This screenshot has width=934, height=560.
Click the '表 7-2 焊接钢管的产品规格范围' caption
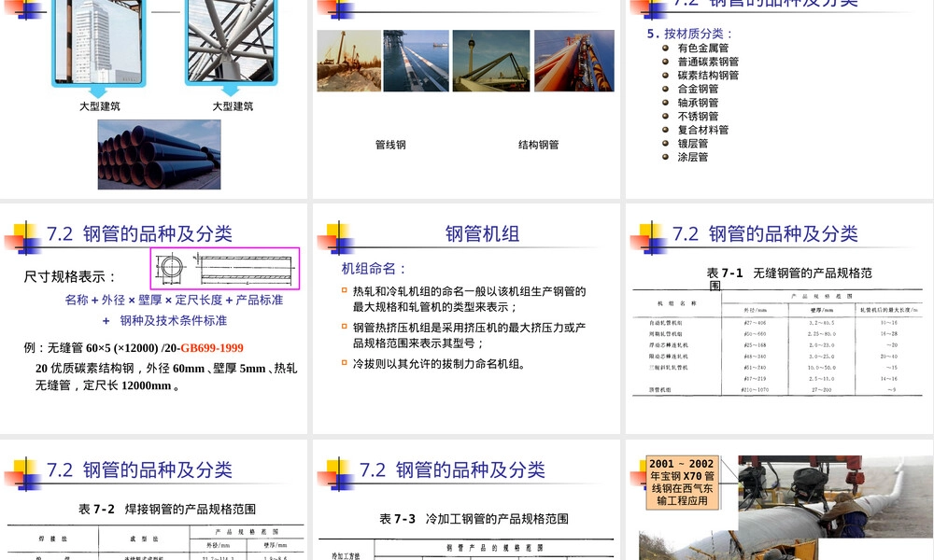pyautogui.click(x=167, y=510)
